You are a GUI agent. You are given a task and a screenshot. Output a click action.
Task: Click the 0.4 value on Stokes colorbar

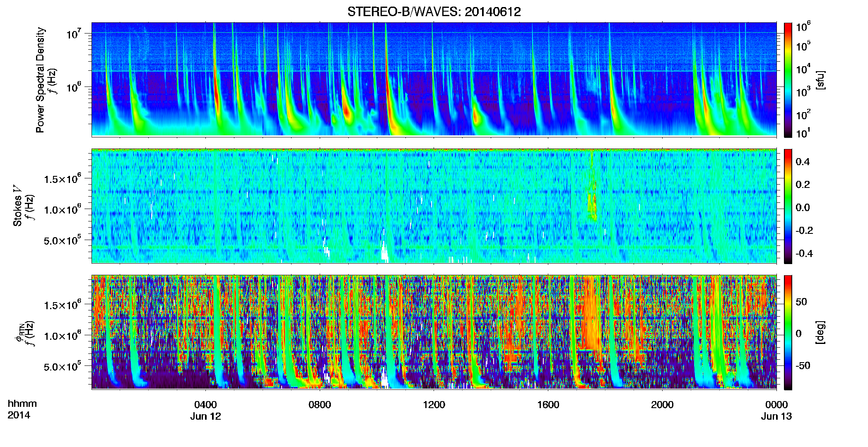coord(803,162)
